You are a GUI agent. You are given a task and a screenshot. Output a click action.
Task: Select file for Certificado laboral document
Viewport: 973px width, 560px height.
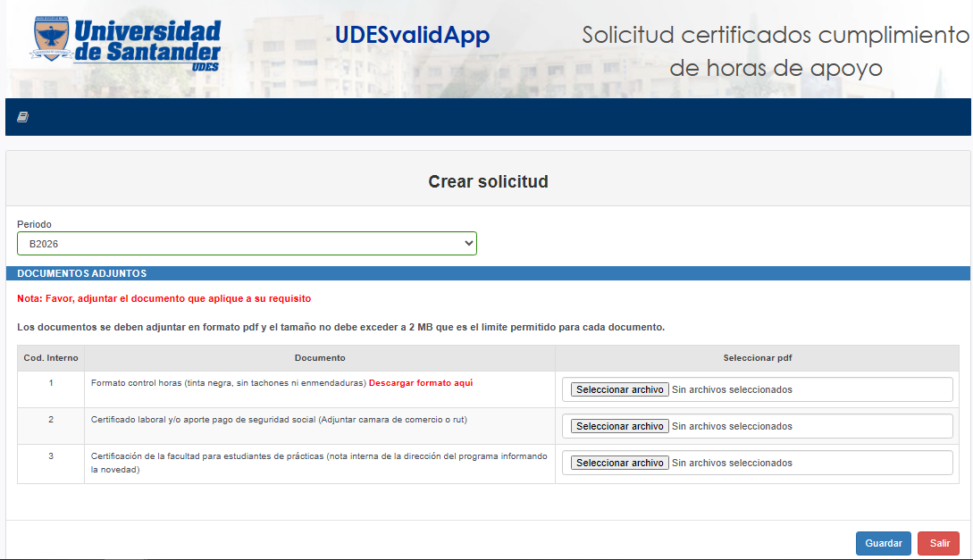click(619, 426)
